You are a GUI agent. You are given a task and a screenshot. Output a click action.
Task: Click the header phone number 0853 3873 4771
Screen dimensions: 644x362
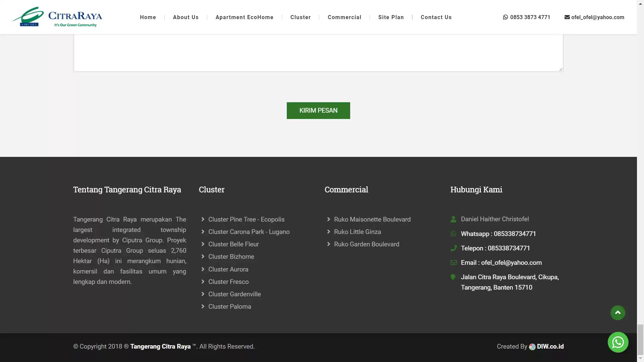[x=530, y=17]
